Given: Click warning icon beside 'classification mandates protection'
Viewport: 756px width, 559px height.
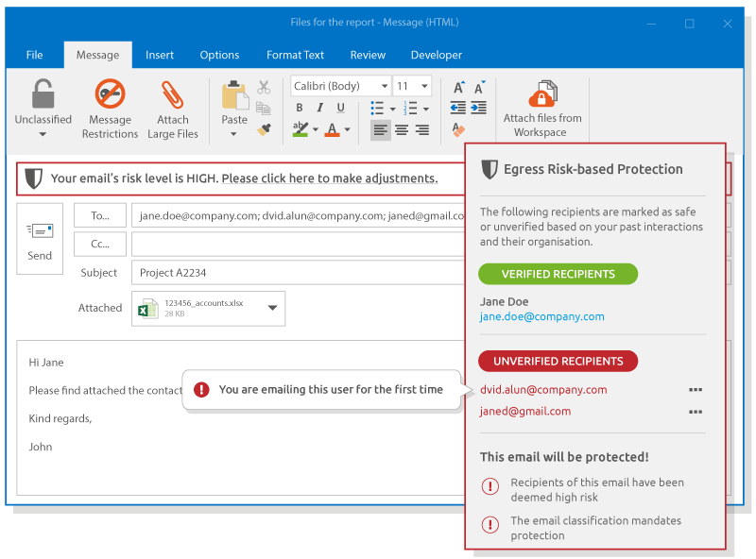Looking at the screenshot, I should click(490, 524).
